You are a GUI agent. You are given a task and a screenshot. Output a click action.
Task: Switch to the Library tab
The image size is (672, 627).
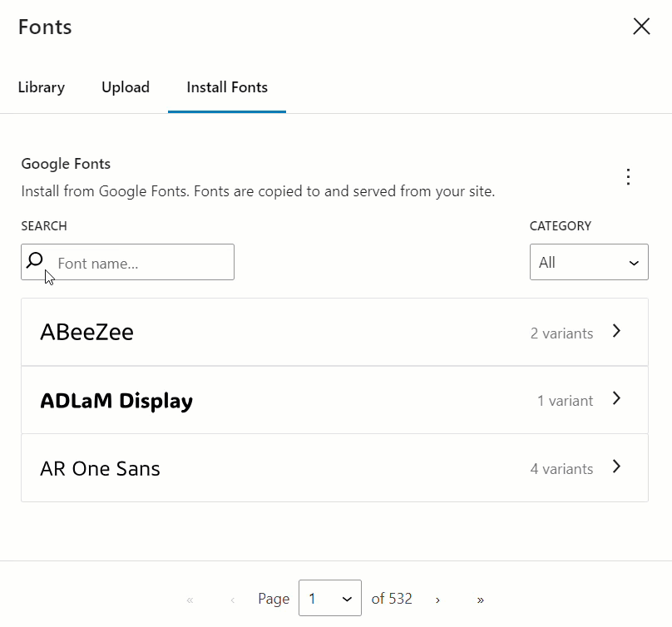pyautogui.click(x=41, y=87)
